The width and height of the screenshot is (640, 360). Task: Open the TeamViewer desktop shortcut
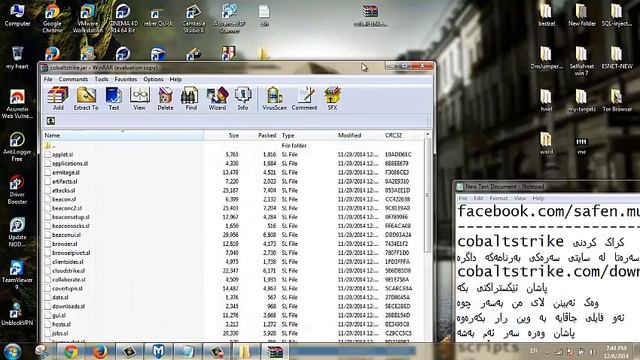[17, 276]
